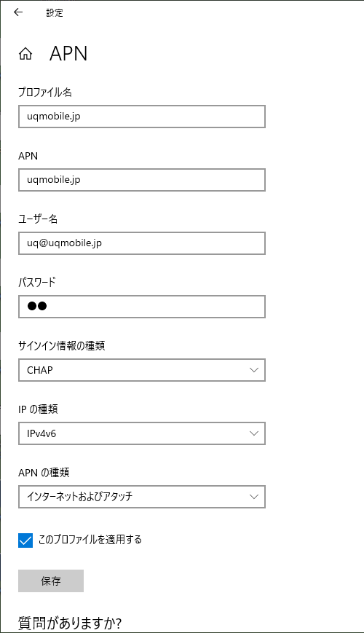Open the CHAP sign-in type dropdown
The image size is (364, 633).
[142, 370]
